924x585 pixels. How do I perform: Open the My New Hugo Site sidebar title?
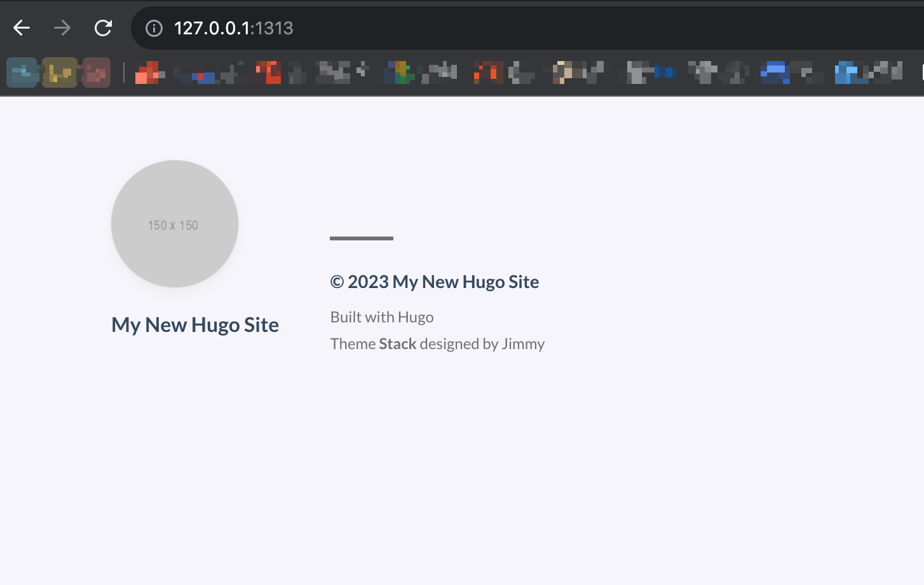coord(195,325)
